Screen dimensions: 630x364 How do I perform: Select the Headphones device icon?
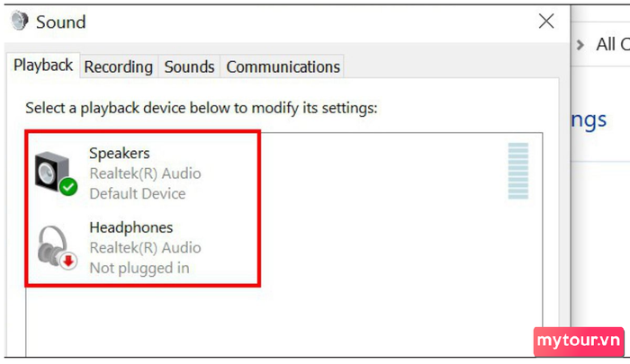tap(57, 247)
